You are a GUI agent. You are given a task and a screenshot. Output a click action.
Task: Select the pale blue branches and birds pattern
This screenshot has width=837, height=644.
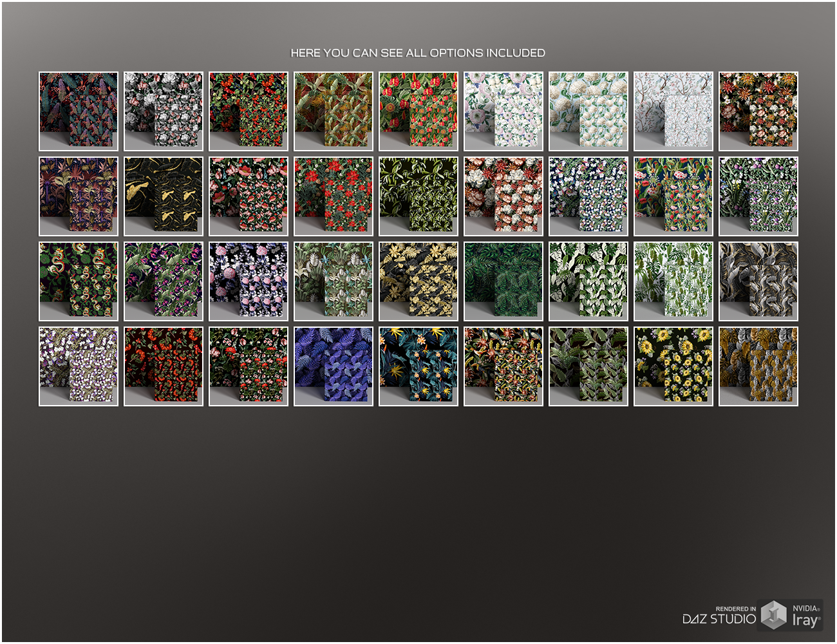pyautogui.click(x=673, y=111)
